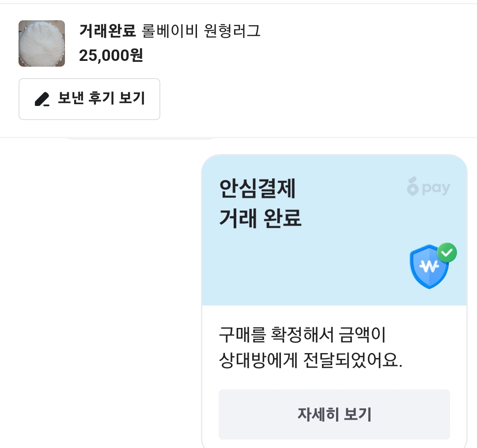Click the won symbol inside the shield

428,266
